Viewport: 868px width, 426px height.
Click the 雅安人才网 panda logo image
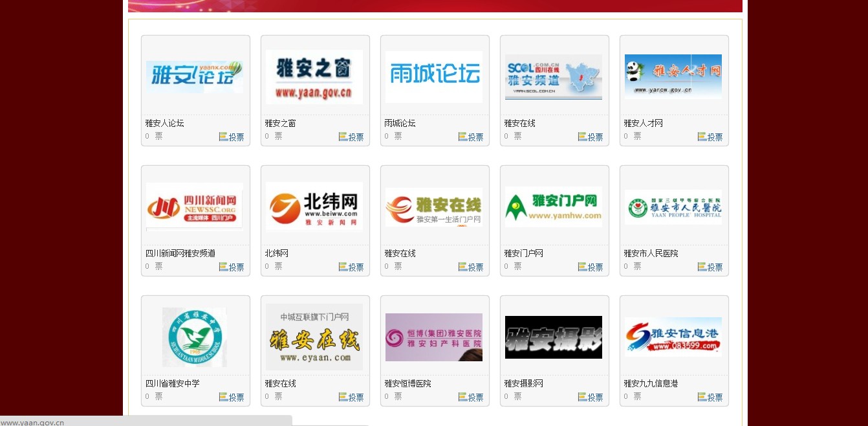pos(673,77)
